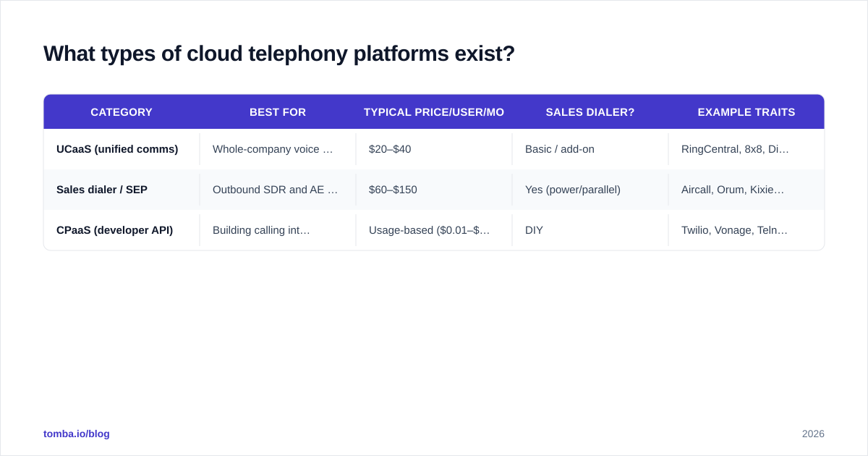Viewport: 868px width, 456px height.
Task: Click the "Basic / add-on" cell
Action: pos(590,149)
